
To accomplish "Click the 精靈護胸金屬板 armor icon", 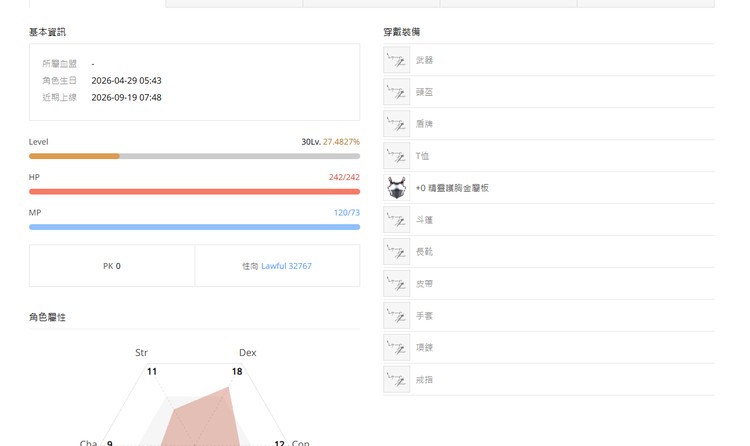I will pos(397,188).
